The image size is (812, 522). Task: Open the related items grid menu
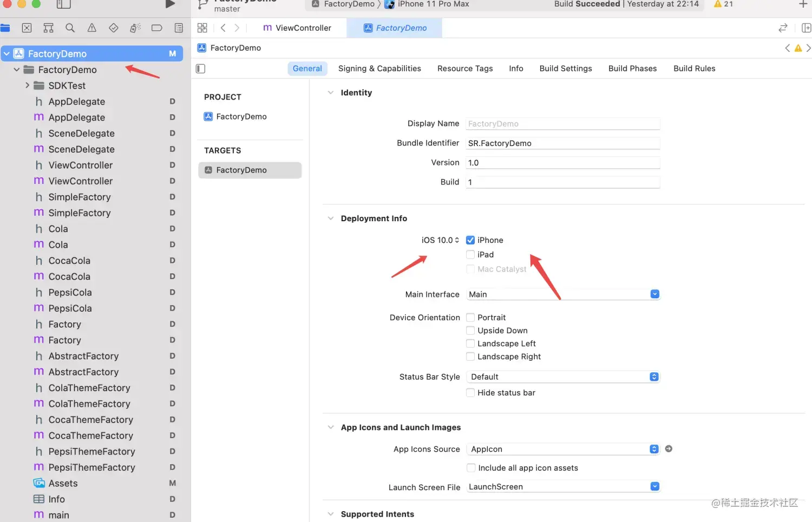[x=202, y=28]
